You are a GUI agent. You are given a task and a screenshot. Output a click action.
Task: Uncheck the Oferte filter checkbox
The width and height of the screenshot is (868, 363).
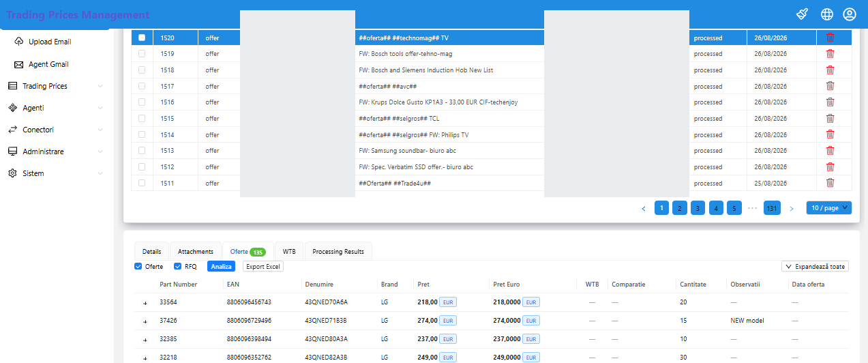coord(138,266)
